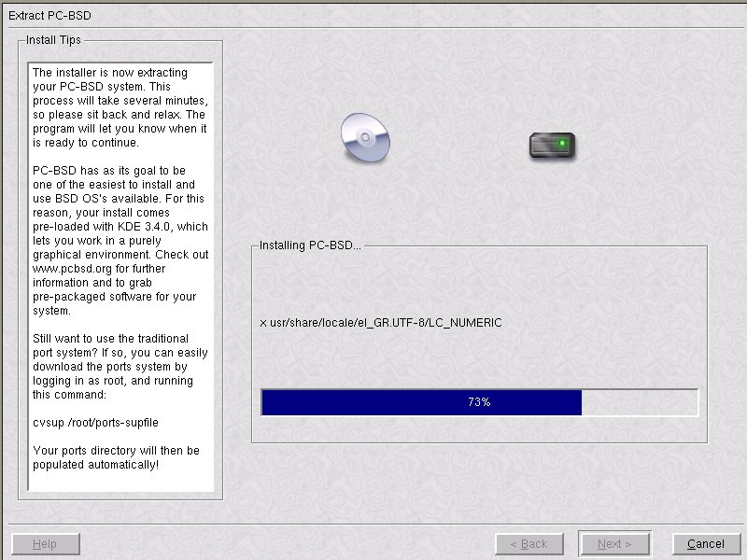Click the 'Install Tips' group label
This screenshot has width=747, height=560.
[53, 40]
